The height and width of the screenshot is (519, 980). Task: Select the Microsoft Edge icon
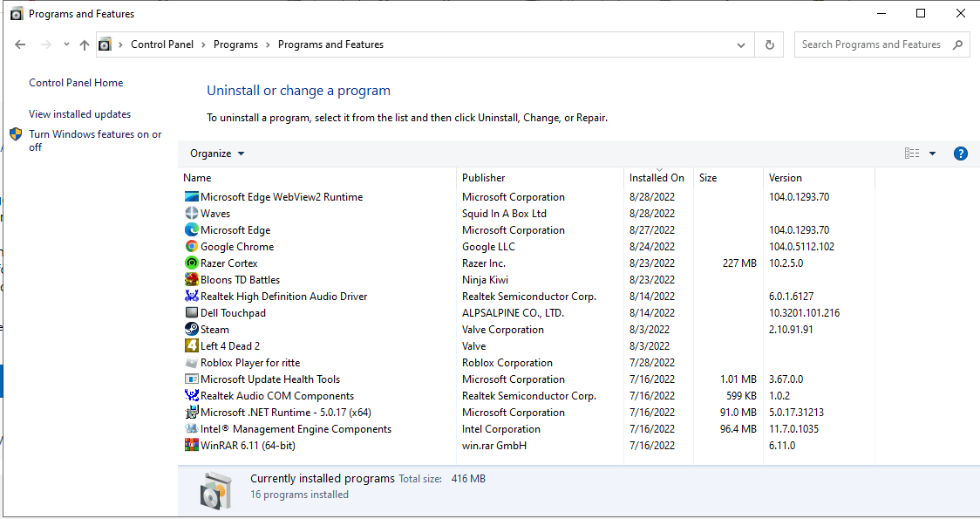[191, 230]
